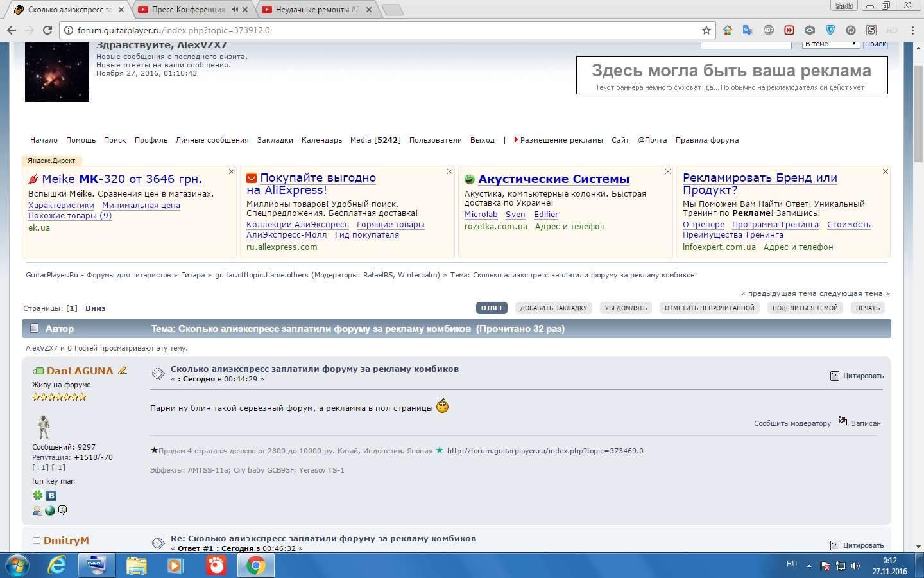
Task: Click ОТМЕТИТЬ НЕПРОЧИТАННОЙ button
Action: click(x=710, y=308)
